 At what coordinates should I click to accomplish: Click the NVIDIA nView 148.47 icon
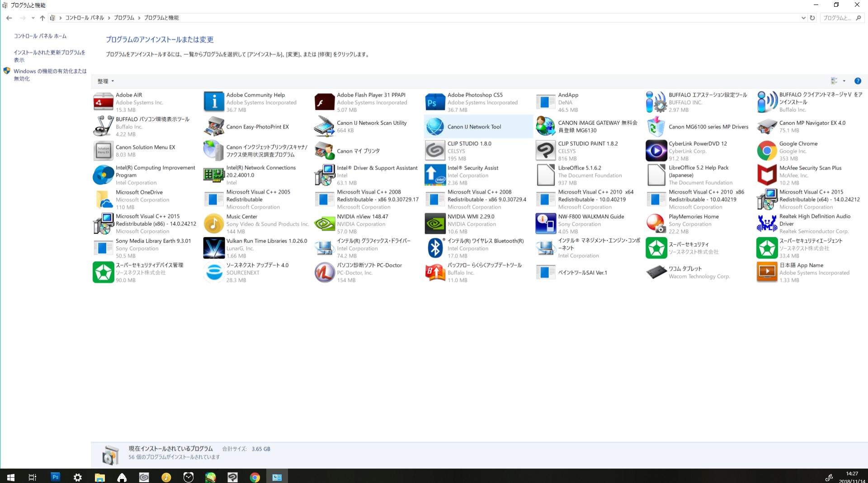324,224
